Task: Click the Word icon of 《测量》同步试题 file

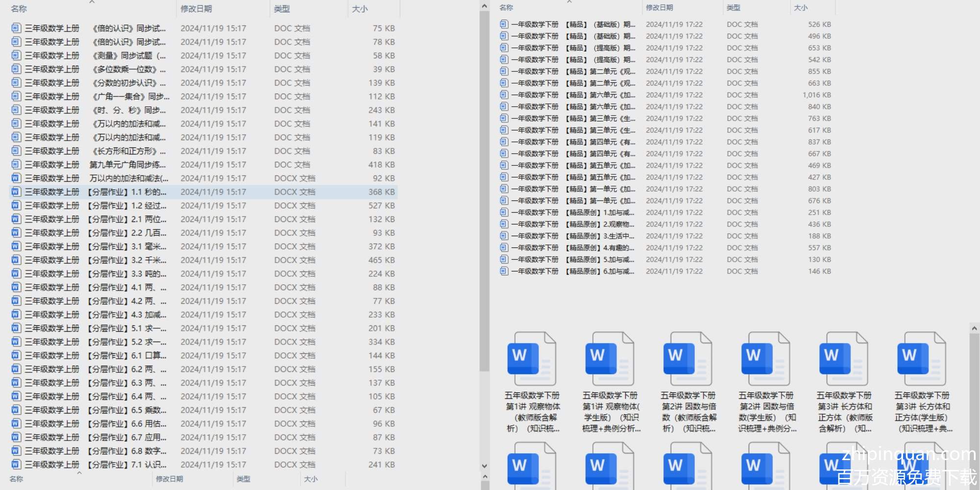Action: click(x=16, y=55)
